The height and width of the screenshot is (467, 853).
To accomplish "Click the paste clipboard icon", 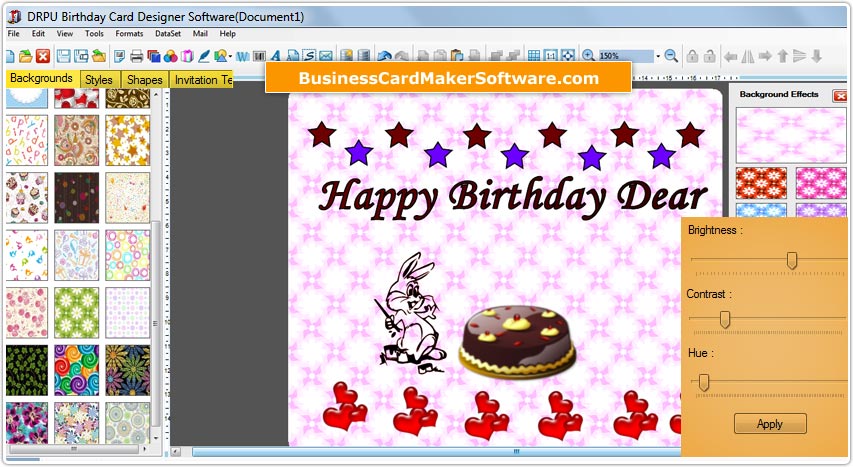I will 457,56.
